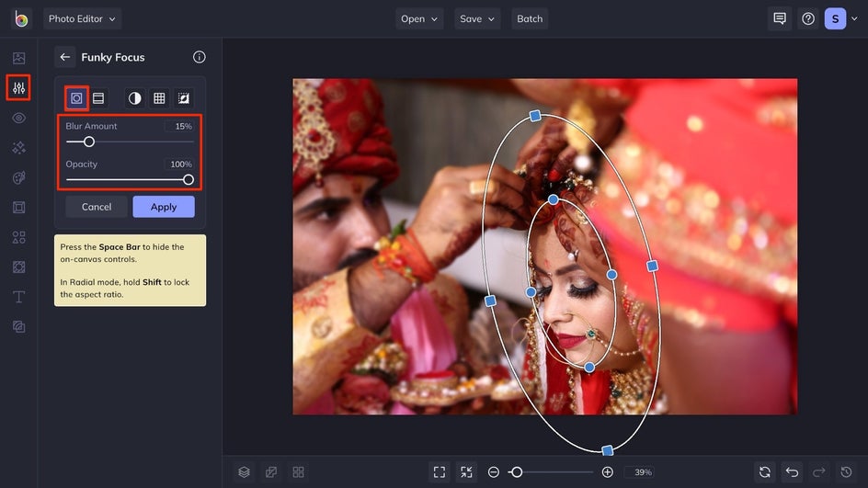Viewport: 868px width, 488px height.
Task: Zoom in with the plus icon
Action: [x=607, y=472]
